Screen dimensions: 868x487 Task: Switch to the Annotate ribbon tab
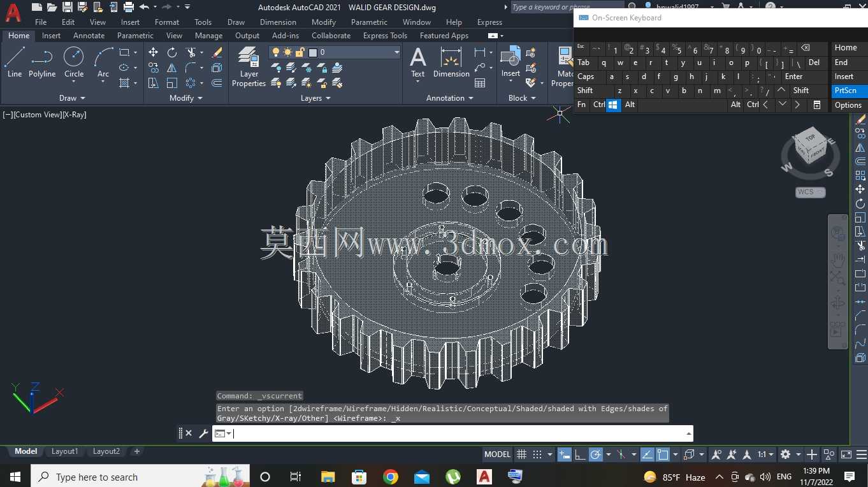pos(89,36)
